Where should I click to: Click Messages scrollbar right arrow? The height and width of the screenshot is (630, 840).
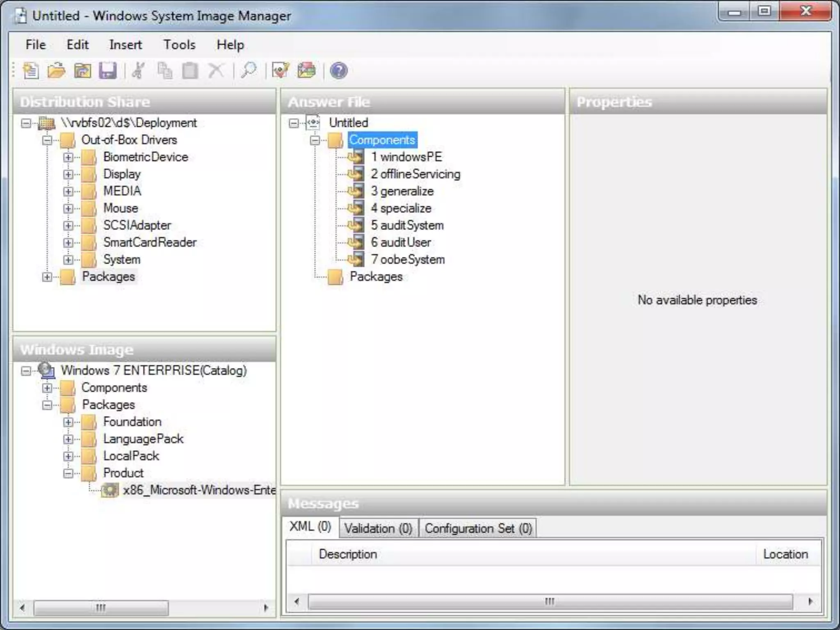[810, 602]
